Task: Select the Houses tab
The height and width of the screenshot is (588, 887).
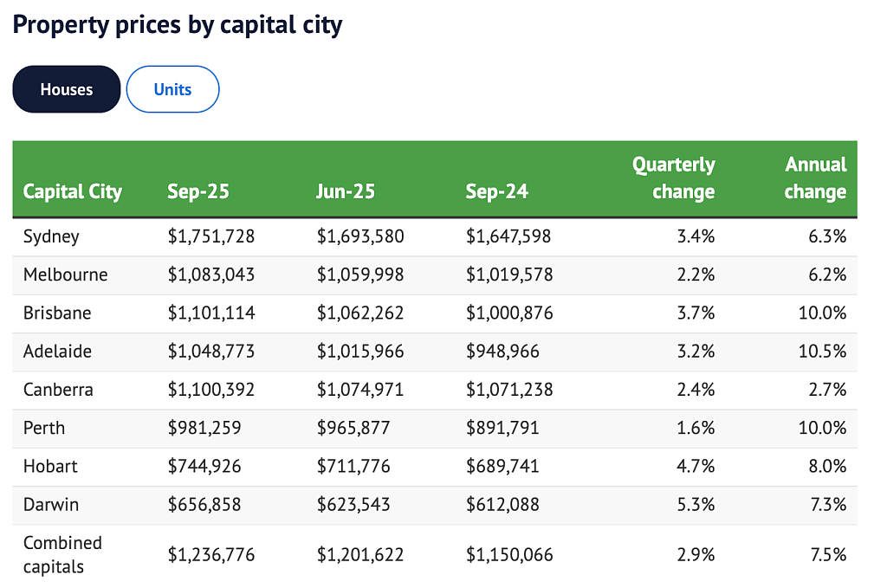Action: click(x=66, y=89)
